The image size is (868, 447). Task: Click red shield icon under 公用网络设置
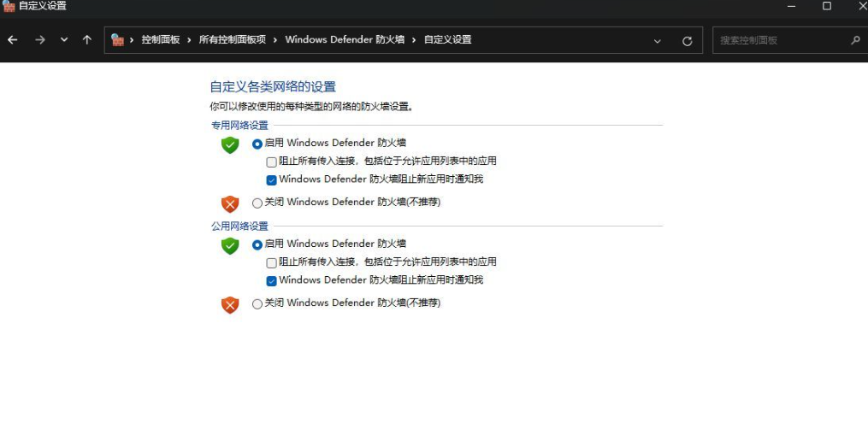[230, 305]
